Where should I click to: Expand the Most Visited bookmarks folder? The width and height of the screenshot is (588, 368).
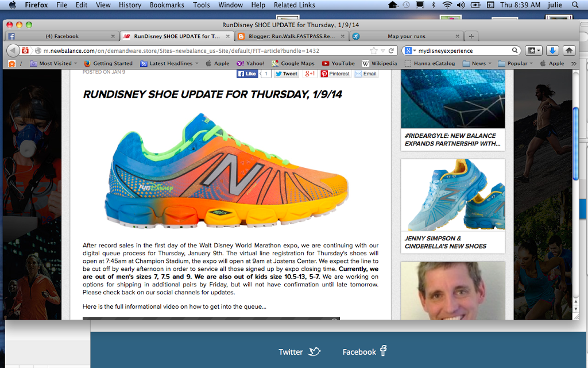(x=53, y=63)
